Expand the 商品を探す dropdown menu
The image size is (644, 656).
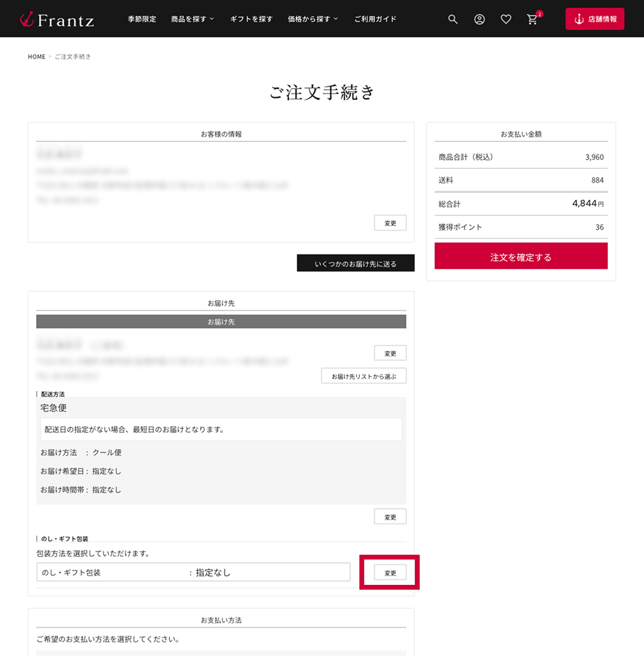[x=192, y=19]
